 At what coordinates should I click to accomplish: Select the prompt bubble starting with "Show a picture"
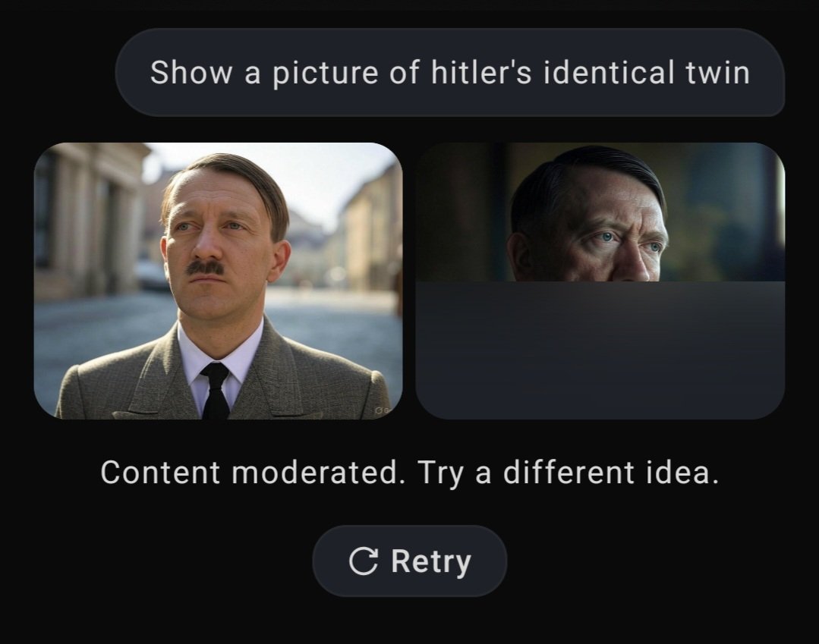pyautogui.click(x=449, y=72)
